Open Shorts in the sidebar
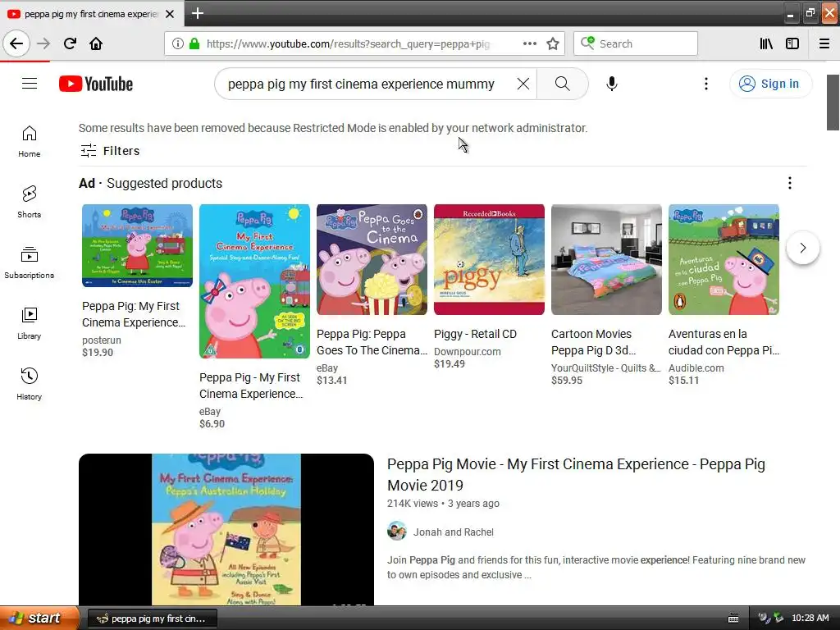Screen dimensions: 840x630 click(29, 202)
